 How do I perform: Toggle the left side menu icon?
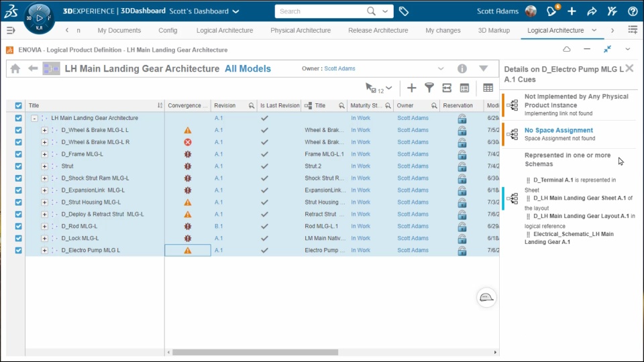coord(11,30)
